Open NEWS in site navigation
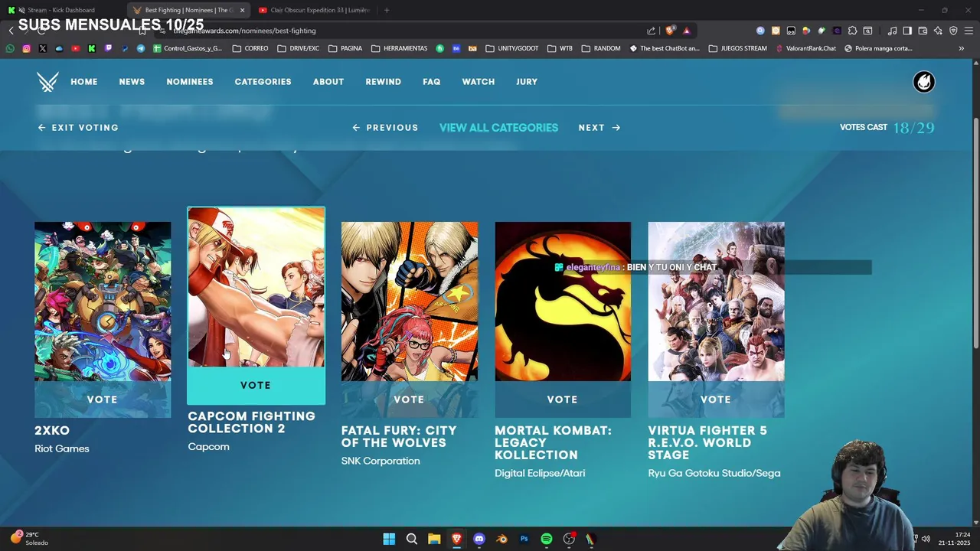Viewport: 980px width, 551px height. tap(132, 82)
